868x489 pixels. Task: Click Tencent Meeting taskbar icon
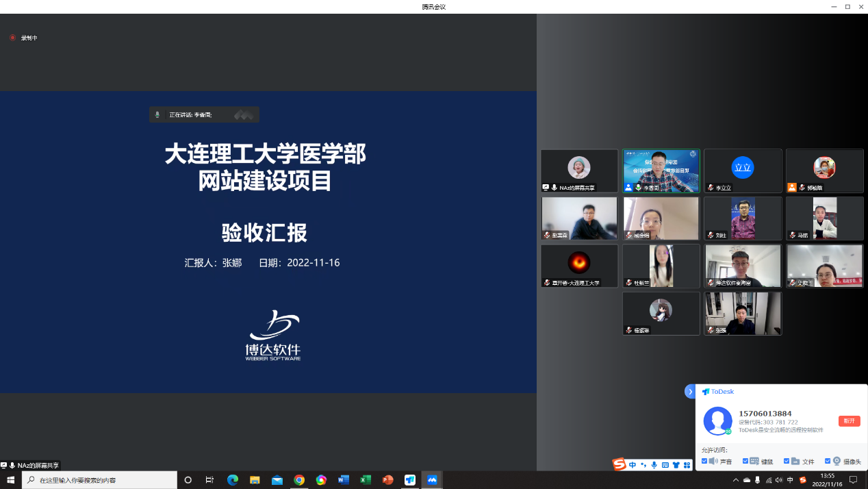432,480
